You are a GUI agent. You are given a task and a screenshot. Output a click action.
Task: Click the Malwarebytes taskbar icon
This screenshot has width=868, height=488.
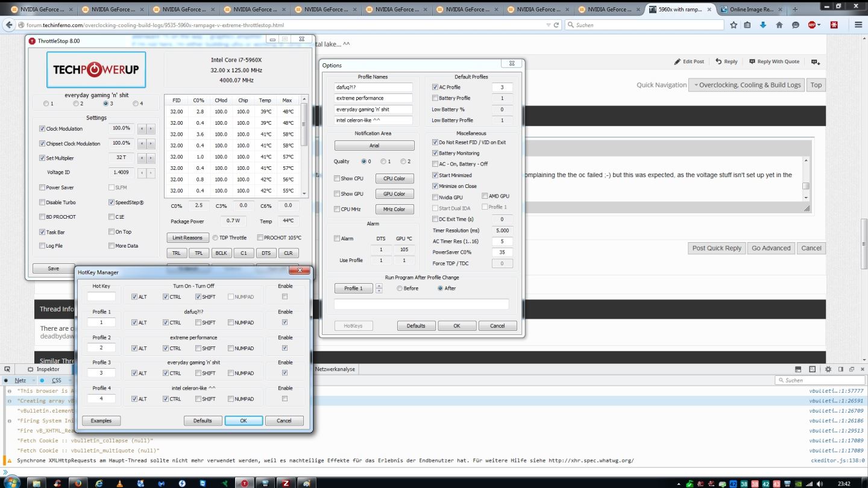161,483
